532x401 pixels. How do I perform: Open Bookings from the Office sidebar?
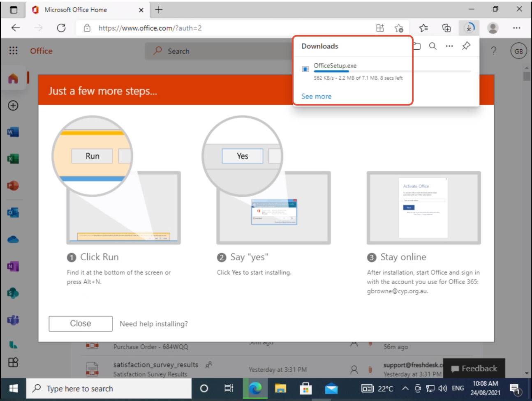point(13,345)
